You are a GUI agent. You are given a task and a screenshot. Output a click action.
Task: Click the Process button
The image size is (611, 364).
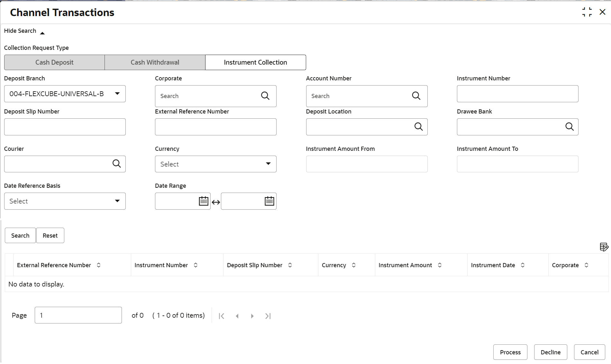click(x=510, y=352)
